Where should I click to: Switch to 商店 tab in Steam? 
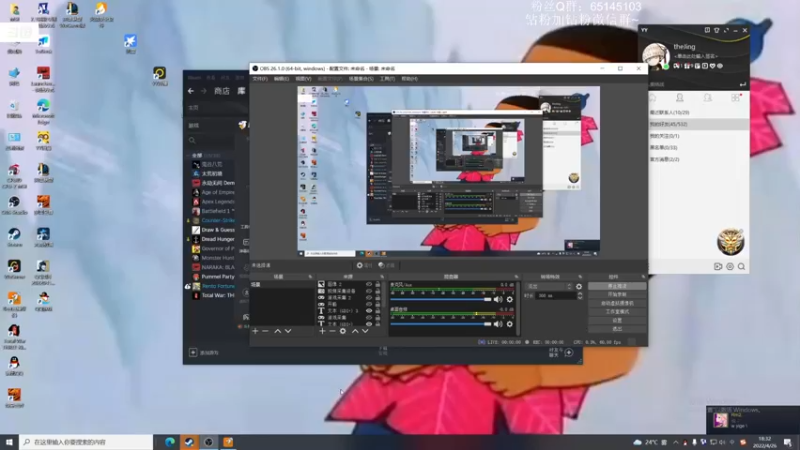(x=221, y=91)
